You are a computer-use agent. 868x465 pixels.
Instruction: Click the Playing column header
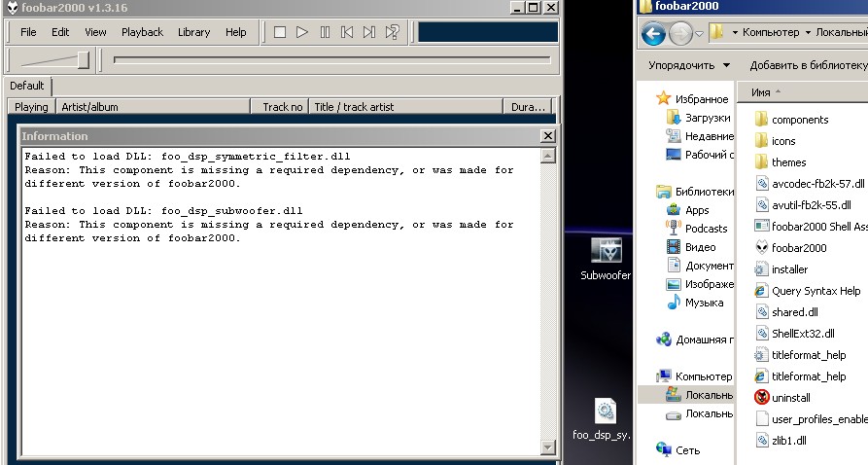click(31, 107)
